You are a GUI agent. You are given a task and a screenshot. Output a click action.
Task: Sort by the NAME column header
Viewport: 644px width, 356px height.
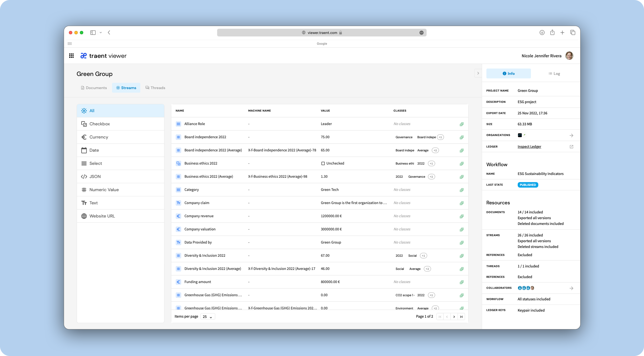[x=180, y=111]
